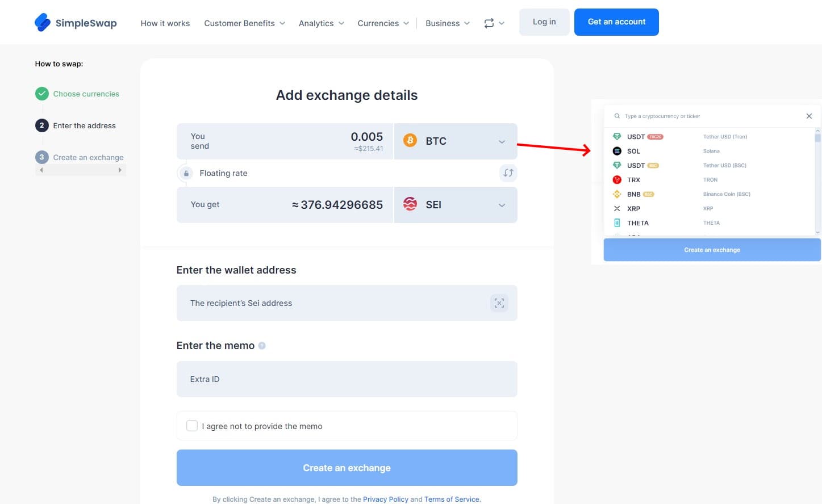Click the Tether icon for USDT Tron
The width and height of the screenshot is (822, 504).
click(617, 136)
